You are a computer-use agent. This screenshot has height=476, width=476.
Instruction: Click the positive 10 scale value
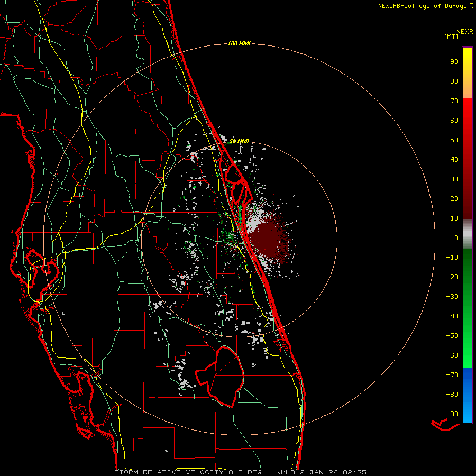pyautogui.click(x=454, y=218)
